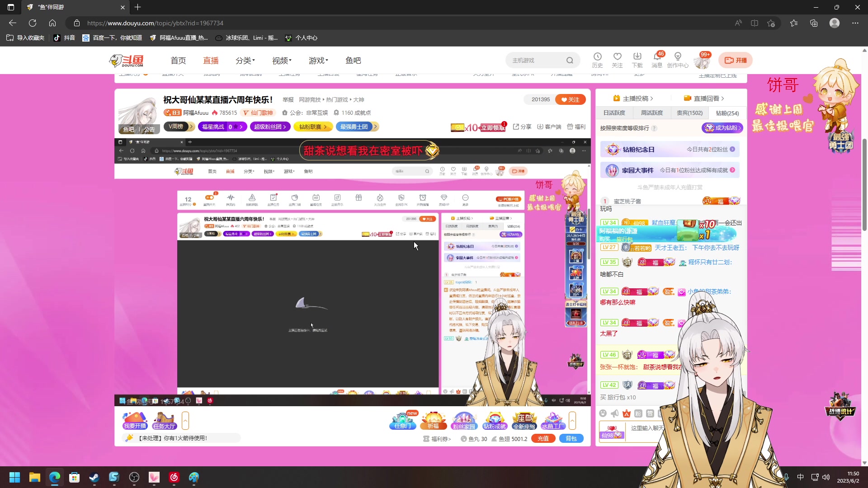868x488 pixels.
Task: Click the 充值 recharge button
Action: (x=543, y=438)
